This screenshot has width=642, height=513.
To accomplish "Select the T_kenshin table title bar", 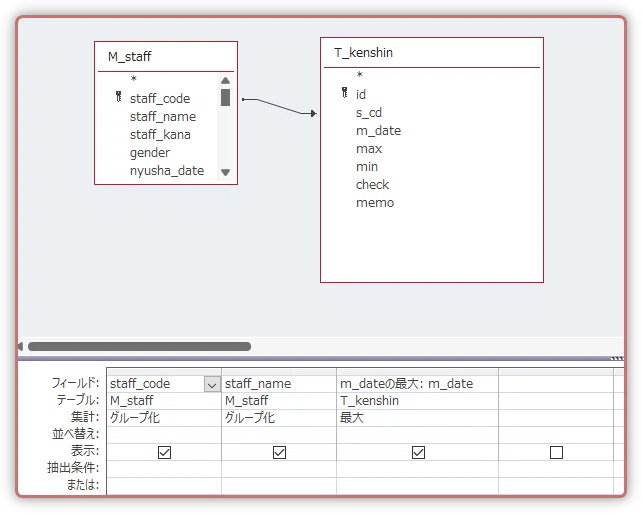I will pyautogui.click(x=432, y=53).
